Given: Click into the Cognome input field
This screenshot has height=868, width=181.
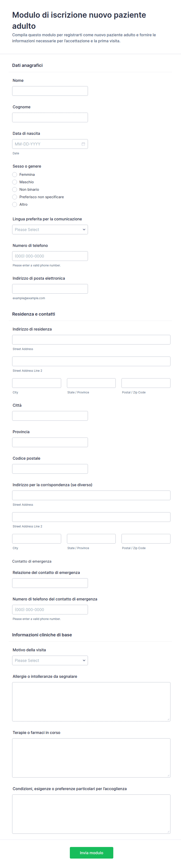Looking at the screenshot, I should (x=50, y=117).
